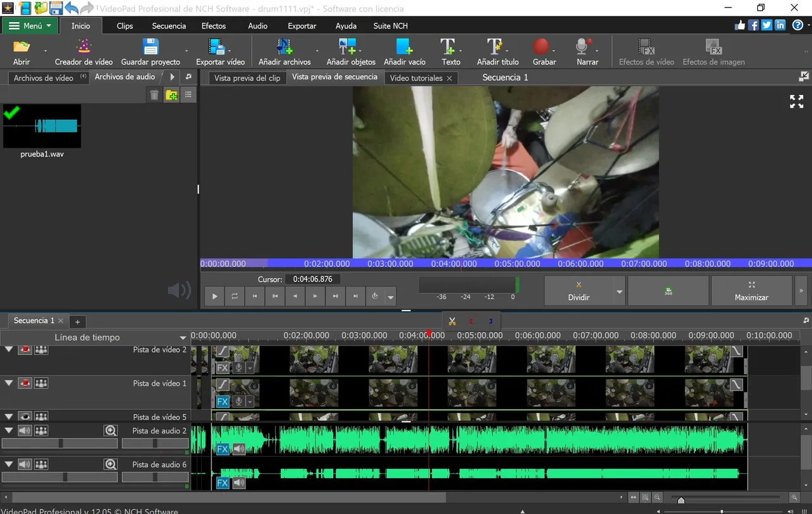Click fade-in transition on Pista de vídeo 2
This screenshot has height=514, width=812.
[x=223, y=350]
